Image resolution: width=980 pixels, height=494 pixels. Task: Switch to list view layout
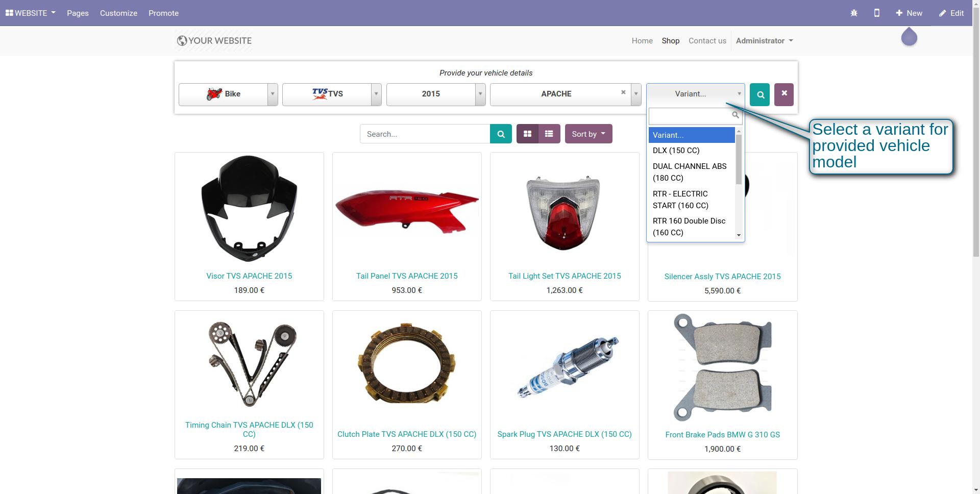click(549, 134)
